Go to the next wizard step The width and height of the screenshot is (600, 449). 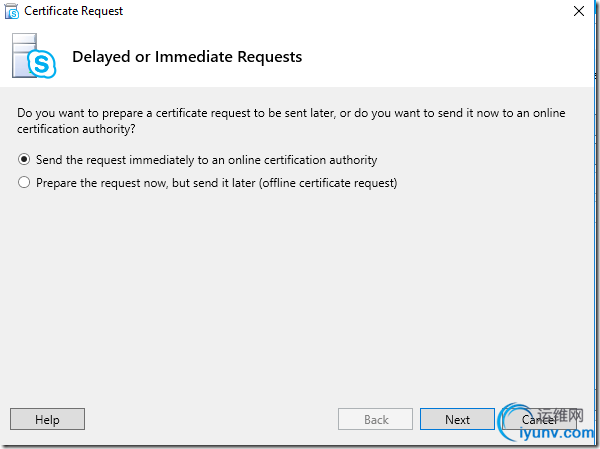tap(457, 420)
